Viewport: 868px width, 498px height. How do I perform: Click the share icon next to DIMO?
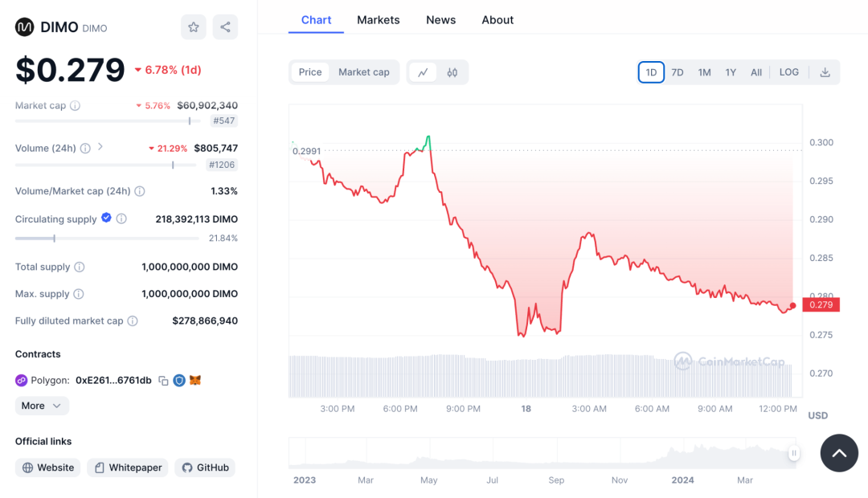point(225,27)
